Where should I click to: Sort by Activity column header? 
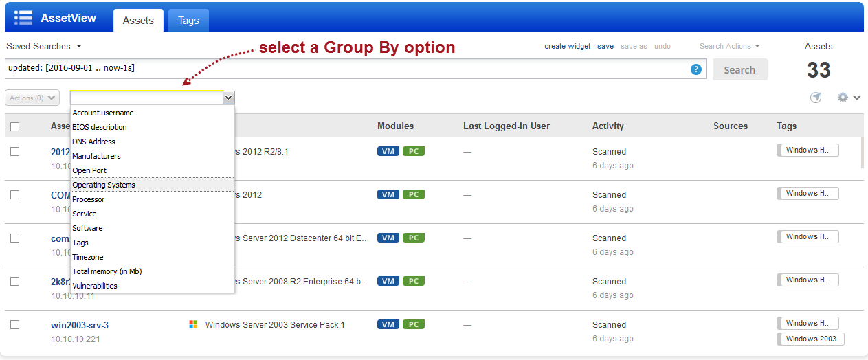click(x=608, y=126)
